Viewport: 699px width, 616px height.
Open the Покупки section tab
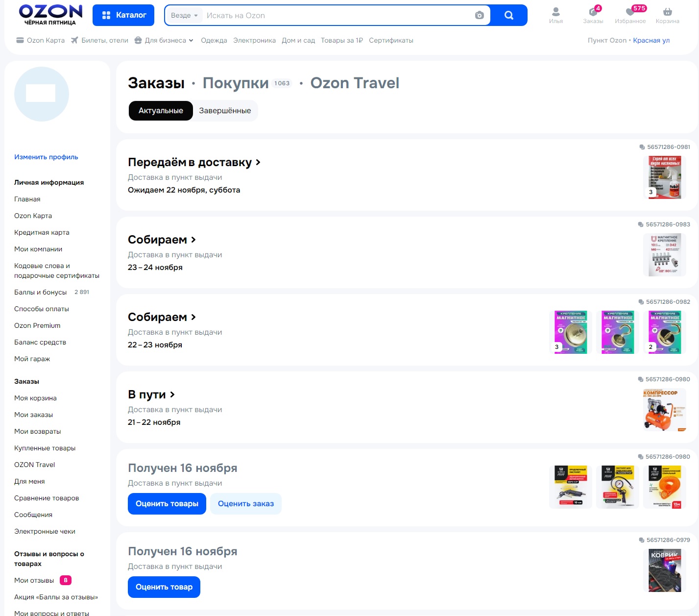(x=236, y=83)
